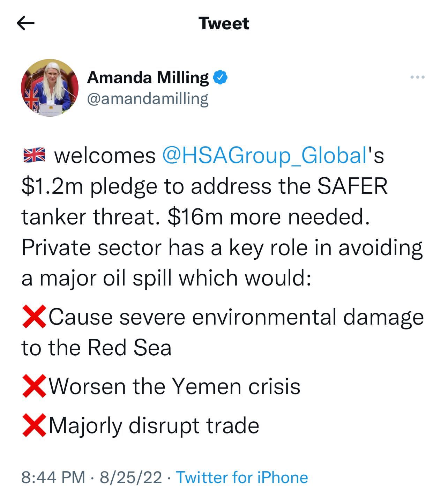
Task: Select "Worsen the Yemen crisis" text
Action: click(x=174, y=386)
